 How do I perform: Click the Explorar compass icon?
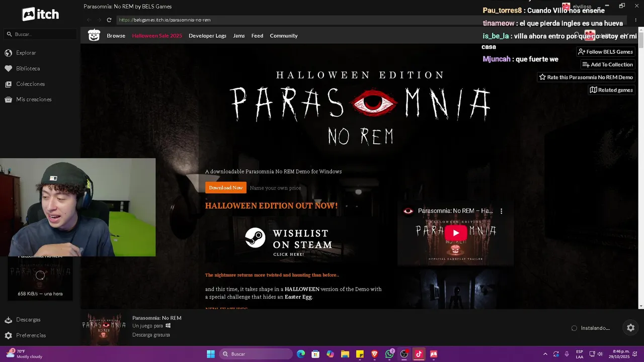tap(8, 53)
